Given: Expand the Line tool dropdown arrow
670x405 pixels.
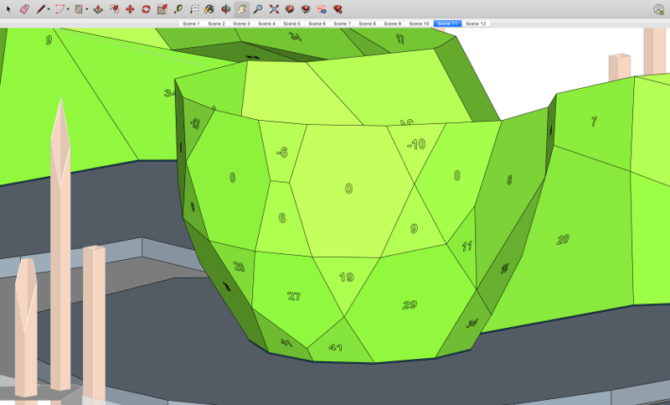Looking at the screenshot, I should pyautogui.click(x=50, y=9).
